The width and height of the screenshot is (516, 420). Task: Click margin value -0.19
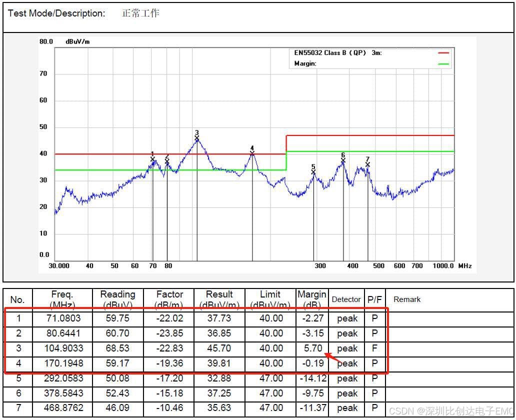(x=313, y=363)
